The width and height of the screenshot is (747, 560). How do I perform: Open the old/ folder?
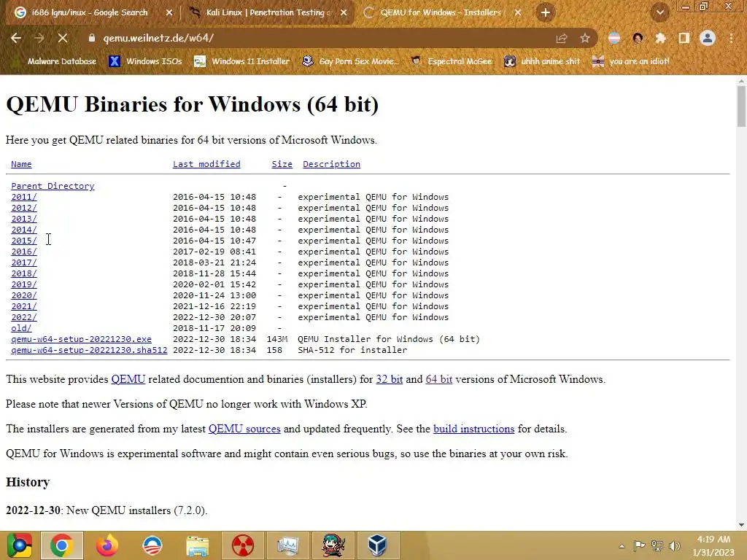21,329
